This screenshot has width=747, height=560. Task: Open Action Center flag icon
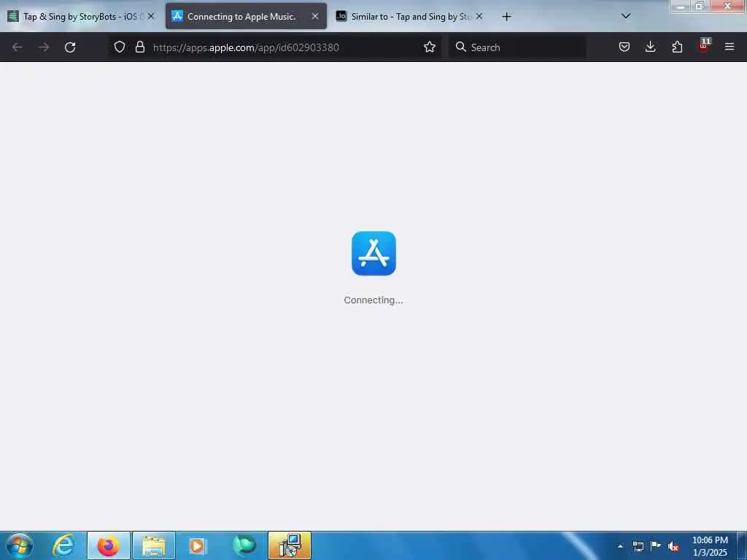click(656, 545)
